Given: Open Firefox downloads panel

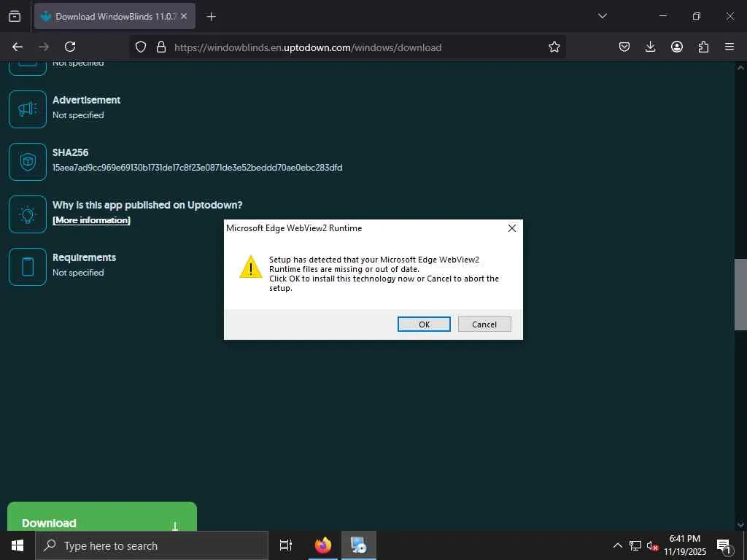Looking at the screenshot, I should coord(650,47).
